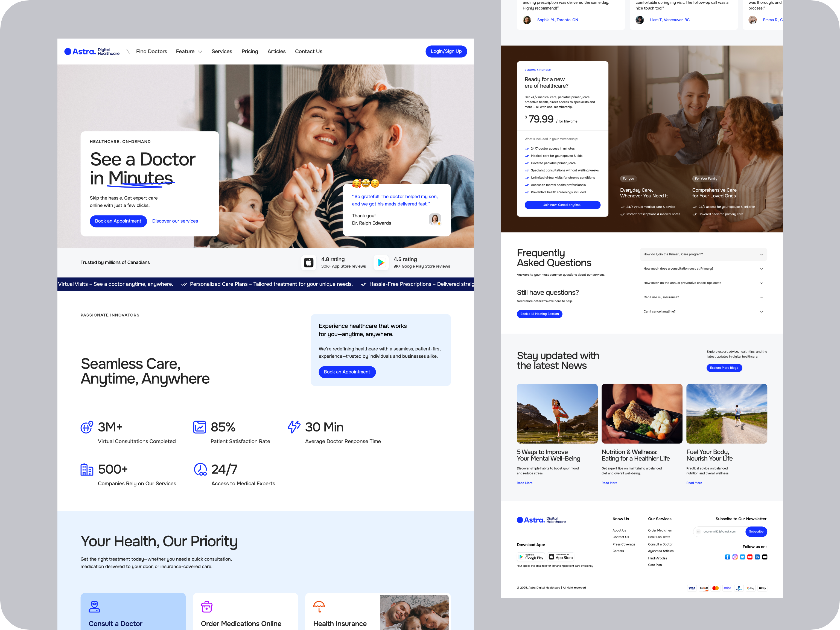Click the pink pill icon on Order Medications Online
The width and height of the screenshot is (840, 630).
tap(207, 606)
